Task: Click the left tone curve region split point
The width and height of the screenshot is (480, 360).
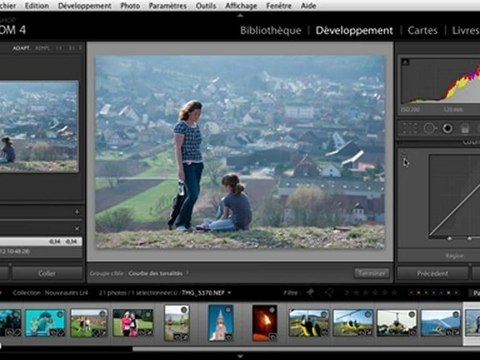Action: [x=450, y=238]
